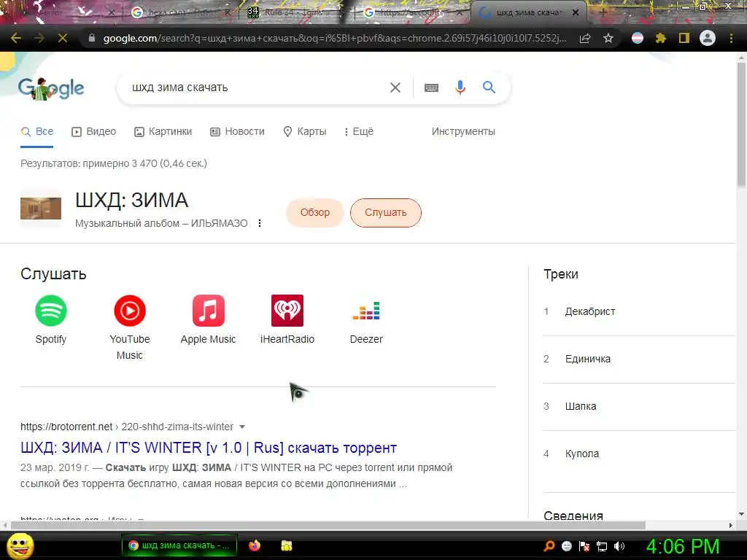Select track 3 Шапка
This screenshot has width=747, height=560.
coord(639,407)
